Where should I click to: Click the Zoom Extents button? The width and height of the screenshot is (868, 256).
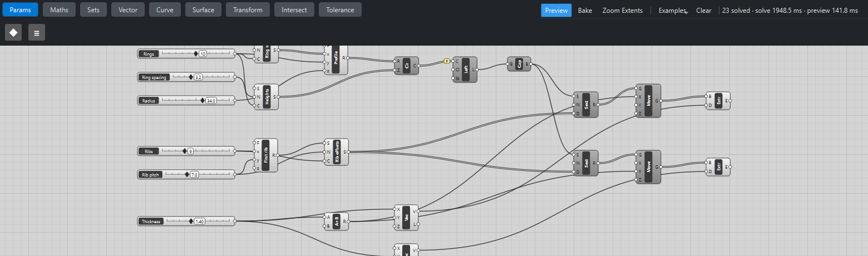pyautogui.click(x=622, y=10)
